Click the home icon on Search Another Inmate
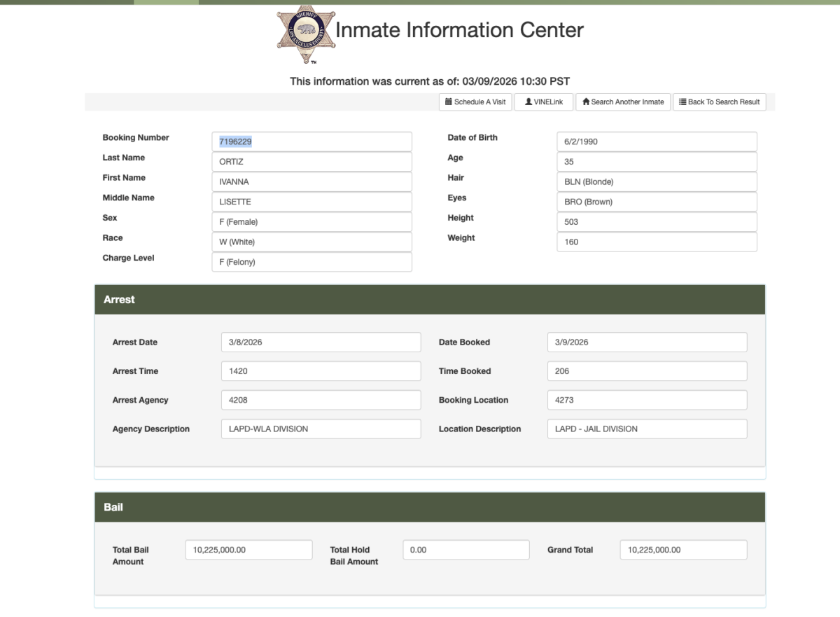Image resolution: width=840 pixels, height=617 pixels. pos(586,102)
